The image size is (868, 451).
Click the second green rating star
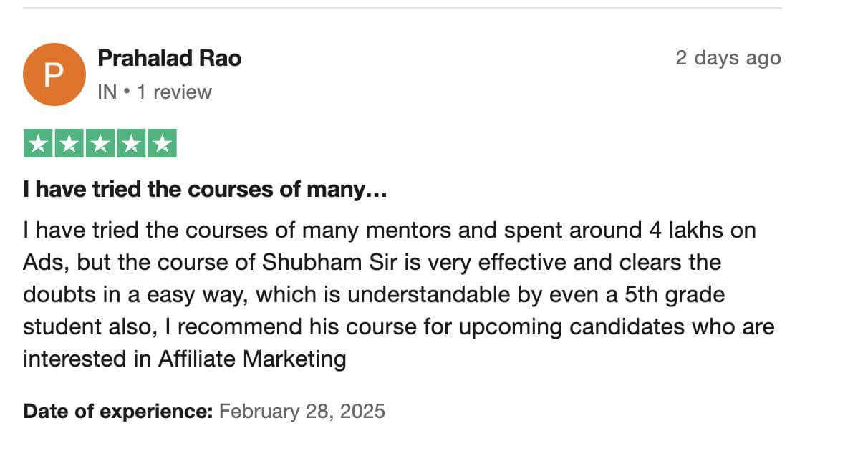coord(69,144)
